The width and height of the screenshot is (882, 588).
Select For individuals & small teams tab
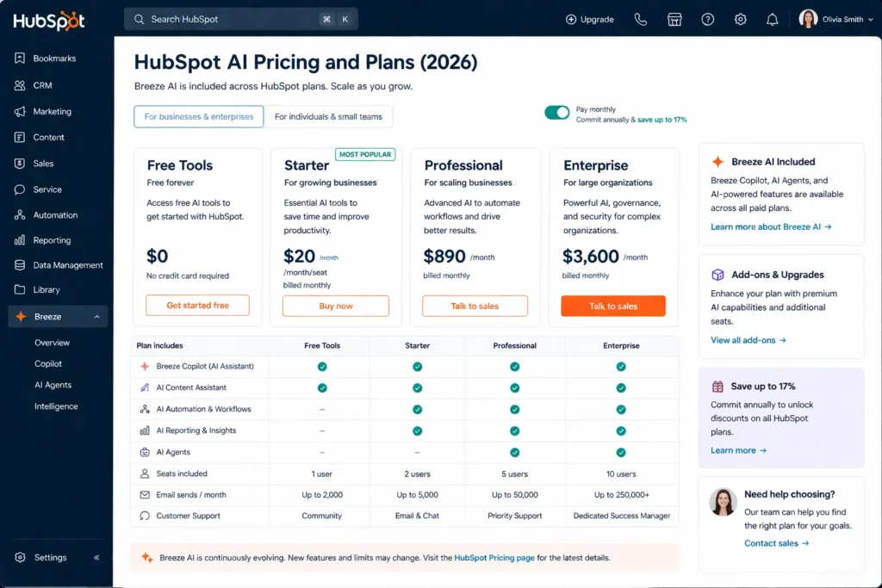[x=328, y=117]
